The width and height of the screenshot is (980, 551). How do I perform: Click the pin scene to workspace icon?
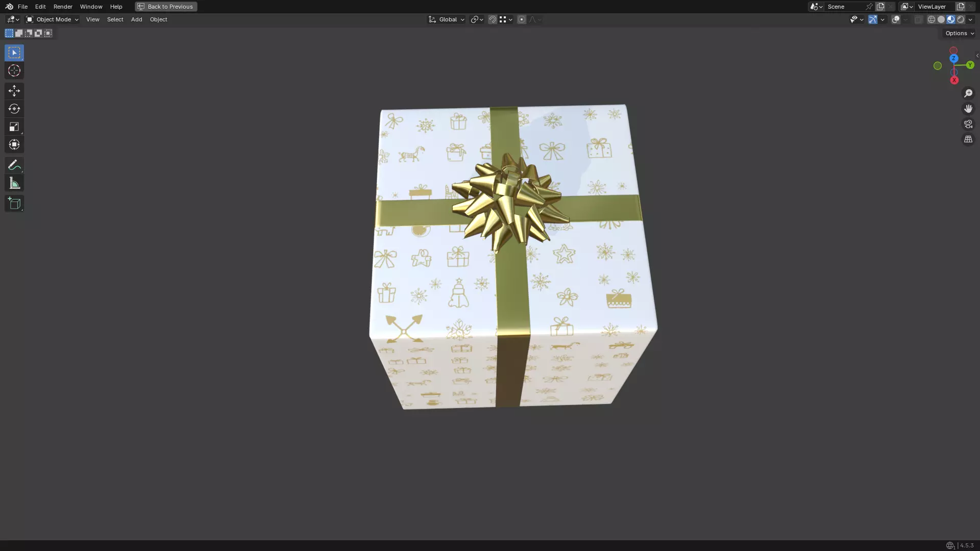click(x=869, y=7)
